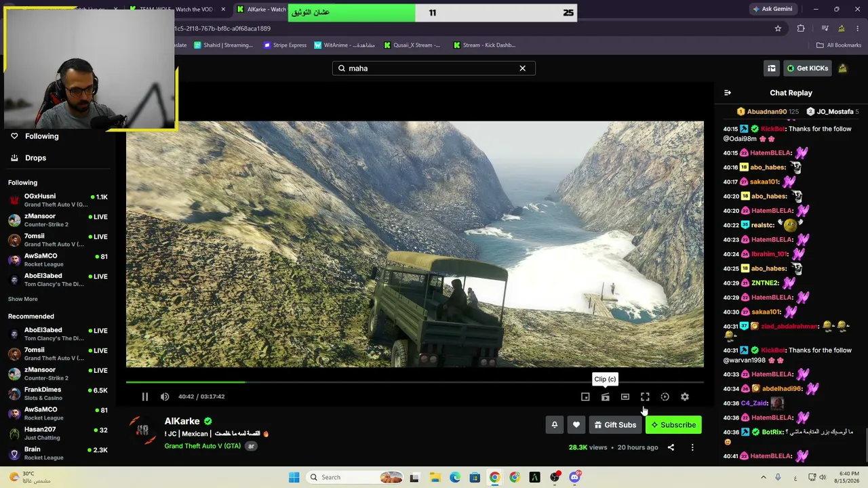Close the TEAM WOLF browser tab
The width and height of the screenshot is (868, 488).
click(x=223, y=9)
